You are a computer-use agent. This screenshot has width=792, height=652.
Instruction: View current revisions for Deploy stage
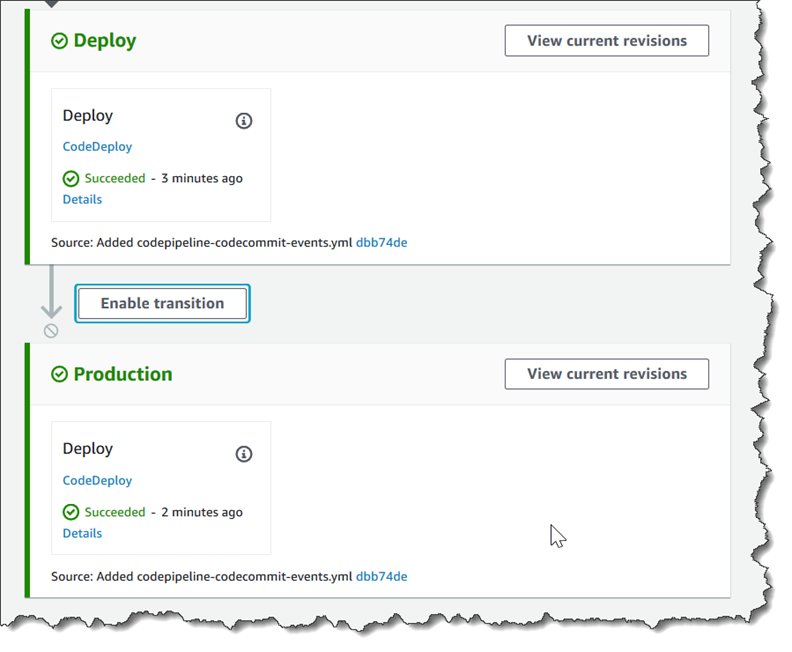point(607,40)
